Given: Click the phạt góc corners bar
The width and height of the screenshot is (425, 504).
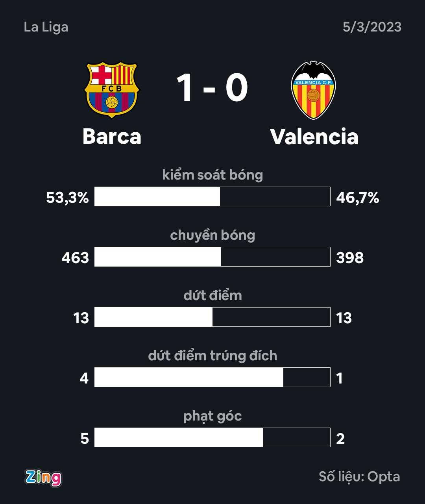Looking at the screenshot, I should point(212,437).
